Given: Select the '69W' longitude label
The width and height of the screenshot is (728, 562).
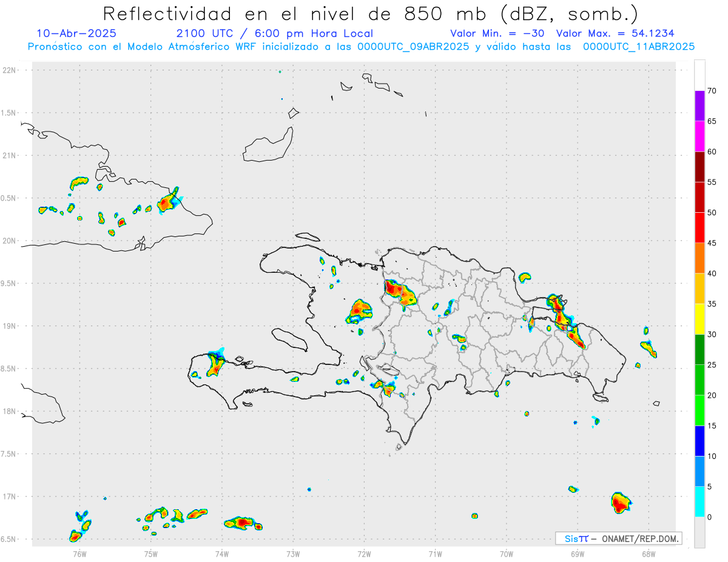Looking at the screenshot, I should point(578,554).
